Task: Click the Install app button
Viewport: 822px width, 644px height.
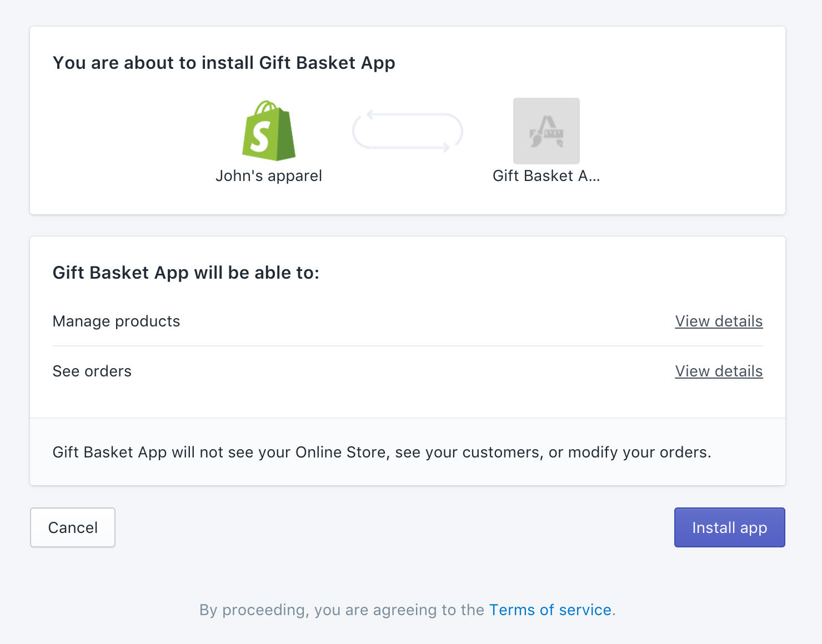Action: click(729, 527)
